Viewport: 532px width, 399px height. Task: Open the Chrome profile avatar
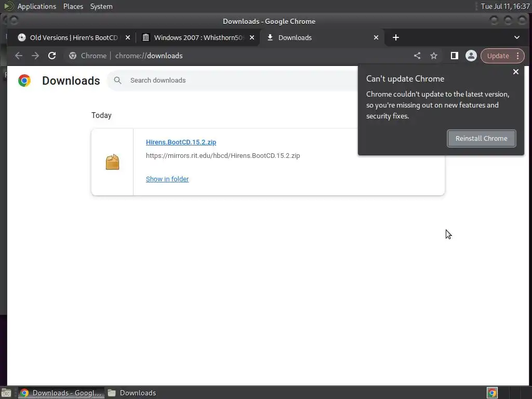[x=471, y=56]
